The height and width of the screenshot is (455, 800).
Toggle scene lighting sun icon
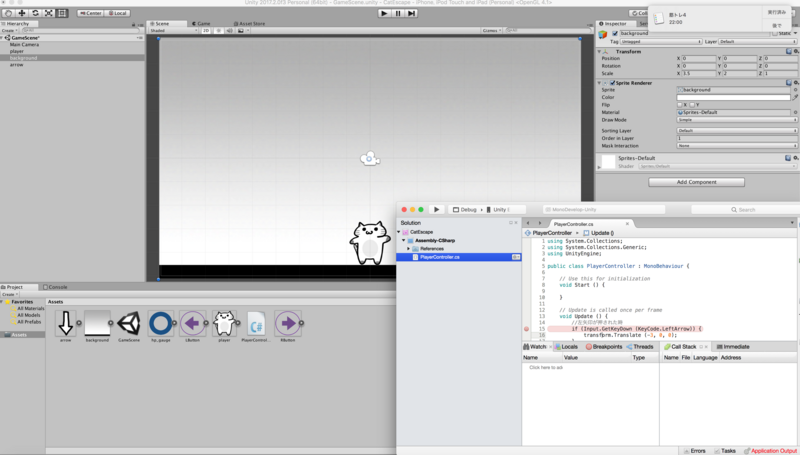point(219,31)
